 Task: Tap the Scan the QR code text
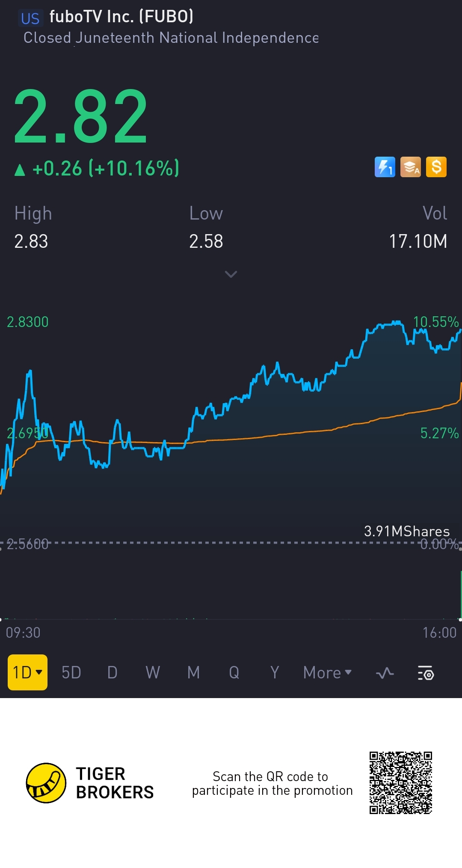tap(272, 783)
